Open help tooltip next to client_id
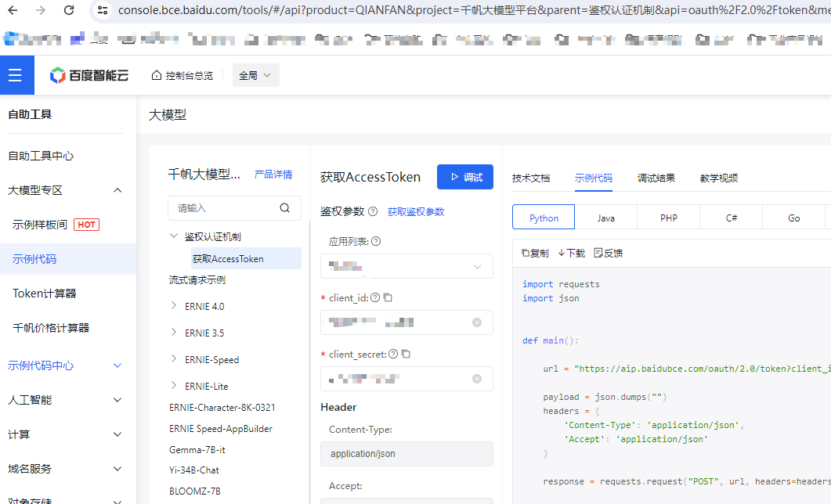The width and height of the screenshot is (831, 504). coord(374,297)
